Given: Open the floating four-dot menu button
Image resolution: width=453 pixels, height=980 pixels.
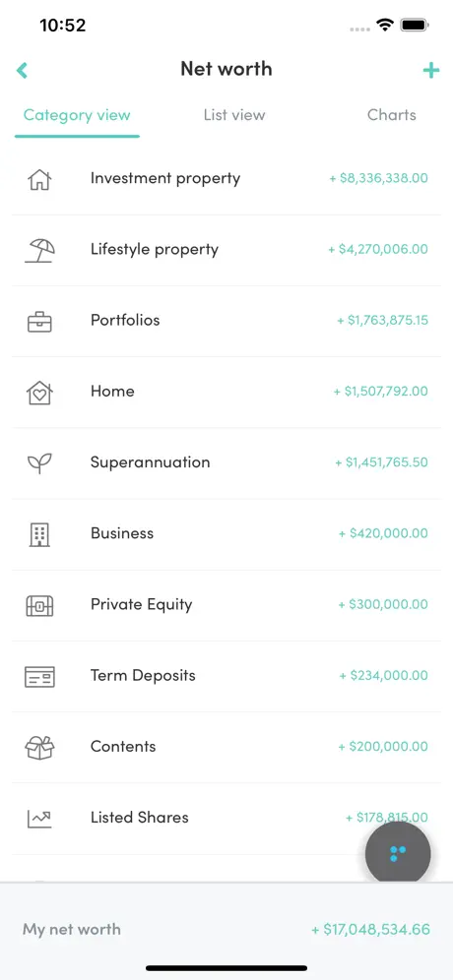Looking at the screenshot, I should 398,854.
